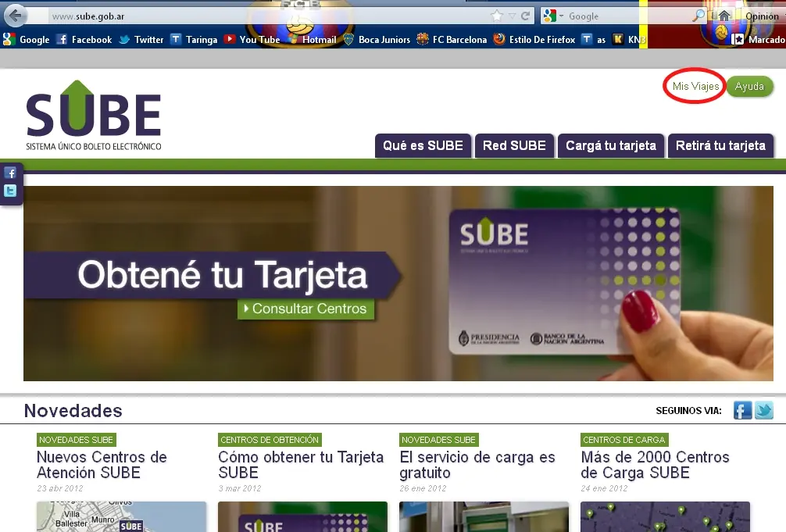Click the Centros de Obtención category tag
This screenshot has width=786, height=532.
[270, 440]
